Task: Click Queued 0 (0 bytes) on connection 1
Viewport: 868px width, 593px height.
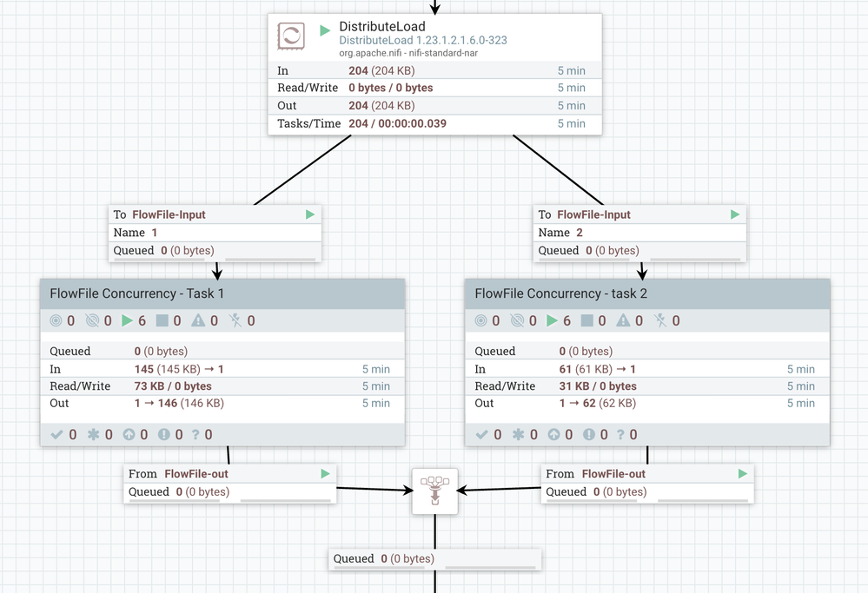Action: [164, 251]
